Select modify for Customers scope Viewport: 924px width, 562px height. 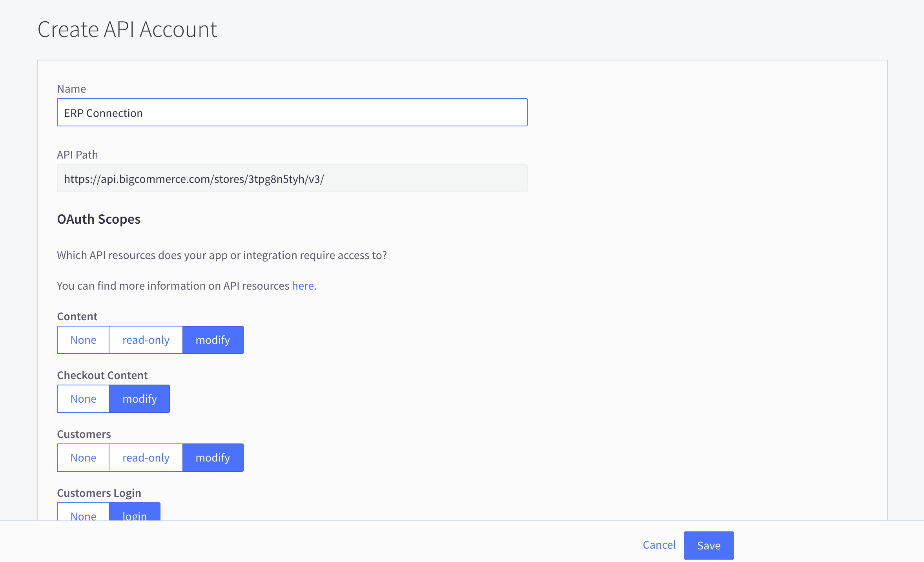[x=213, y=458]
